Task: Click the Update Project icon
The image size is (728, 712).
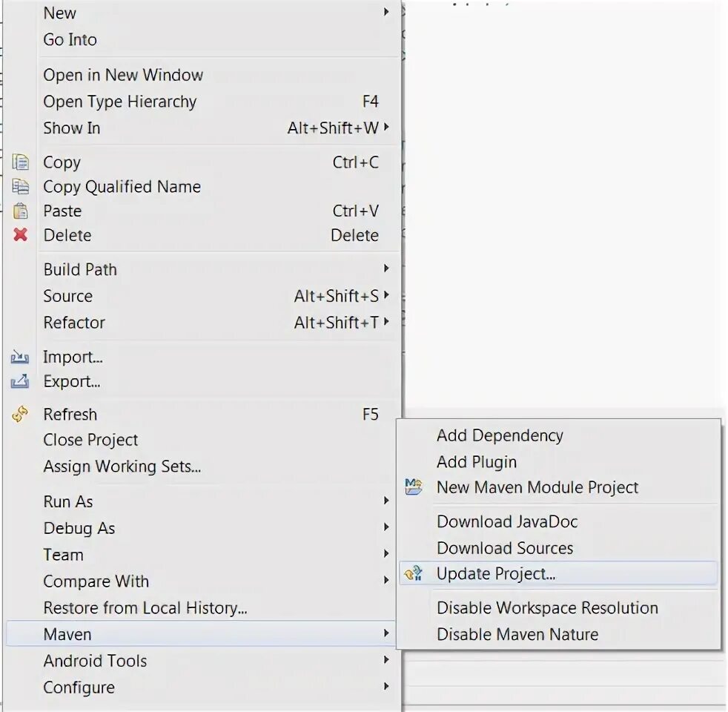Action: point(413,573)
